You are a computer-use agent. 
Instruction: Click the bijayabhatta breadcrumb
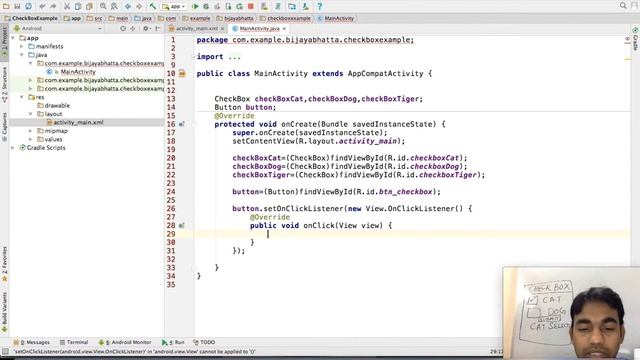pyautogui.click(x=235, y=18)
